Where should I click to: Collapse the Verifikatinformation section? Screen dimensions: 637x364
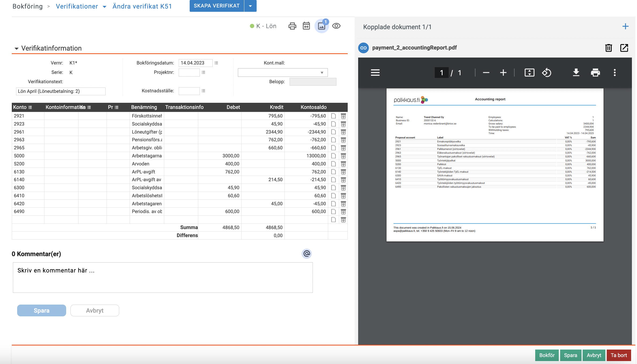pyautogui.click(x=17, y=48)
